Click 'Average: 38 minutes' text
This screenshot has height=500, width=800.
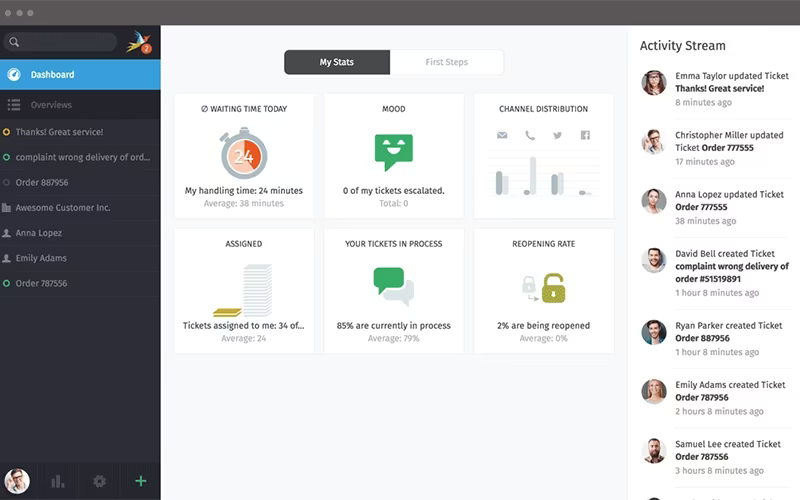[243, 204]
